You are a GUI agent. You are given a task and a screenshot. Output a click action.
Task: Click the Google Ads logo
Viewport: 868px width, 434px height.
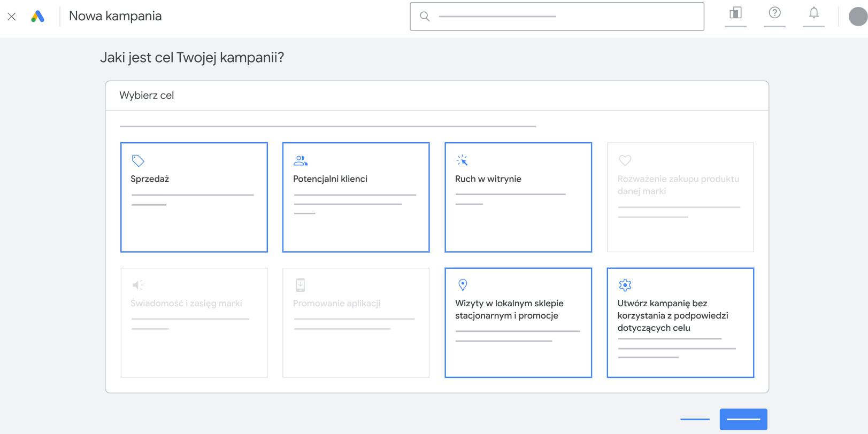click(x=37, y=17)
